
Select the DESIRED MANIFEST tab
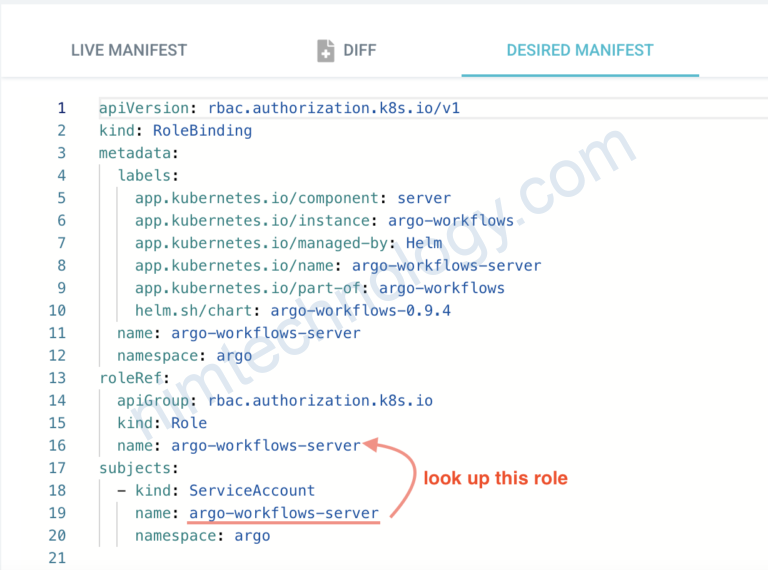580,50
